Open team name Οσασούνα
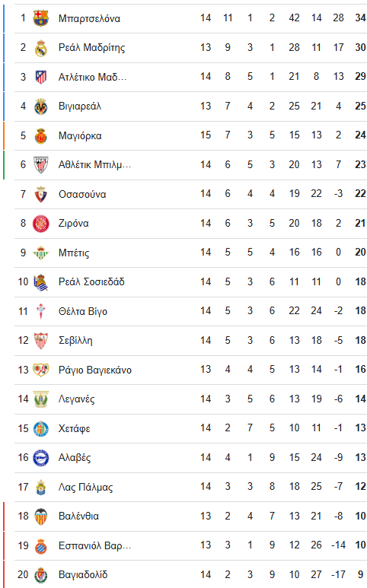 (82, 194)
